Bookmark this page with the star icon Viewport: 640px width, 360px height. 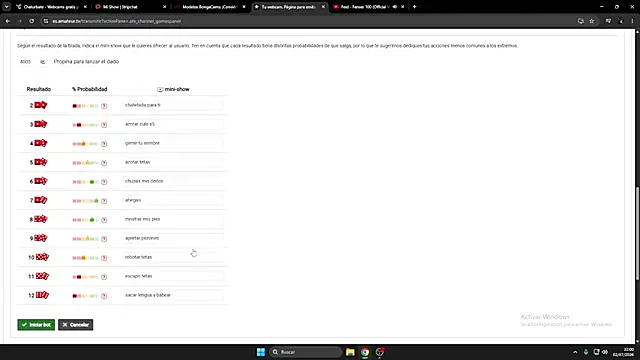coord(591,21)
